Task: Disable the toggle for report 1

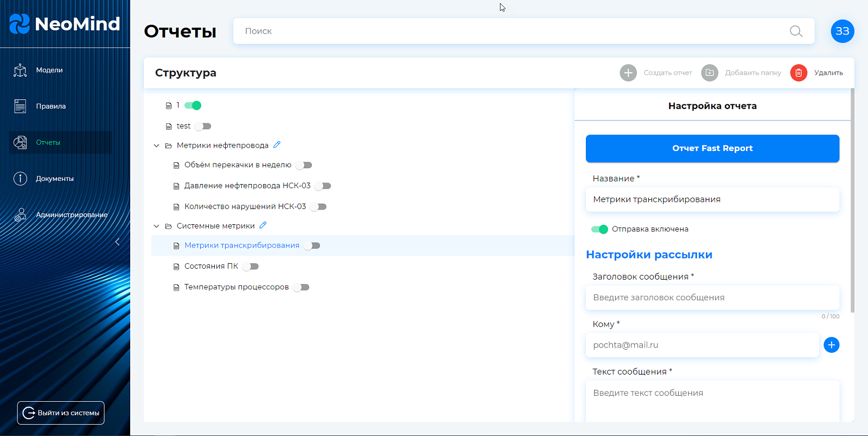Action: 193,105
